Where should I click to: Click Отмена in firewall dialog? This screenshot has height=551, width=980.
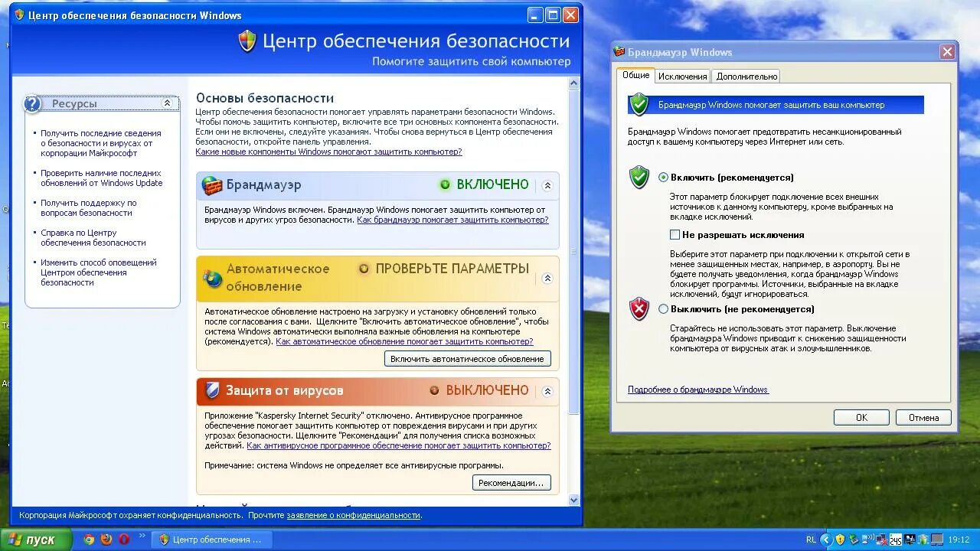pyautogui.click(x=923, y=418)
